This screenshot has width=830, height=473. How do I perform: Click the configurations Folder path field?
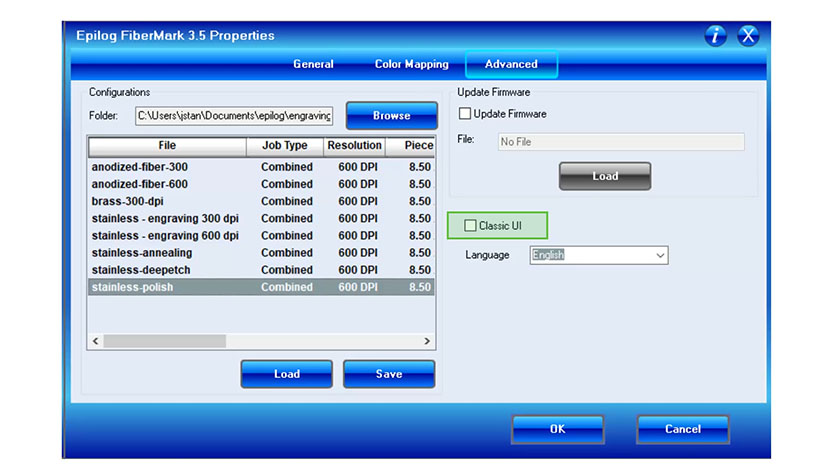[234, 116]
